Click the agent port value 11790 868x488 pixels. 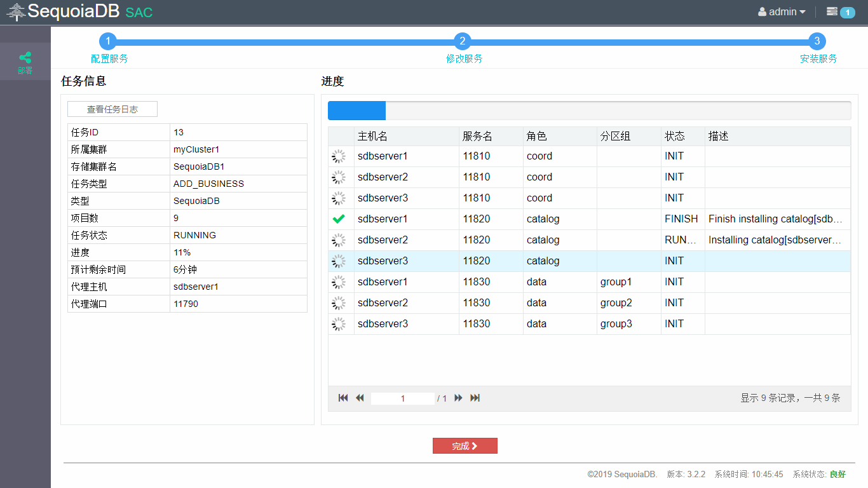coord(186,304)
